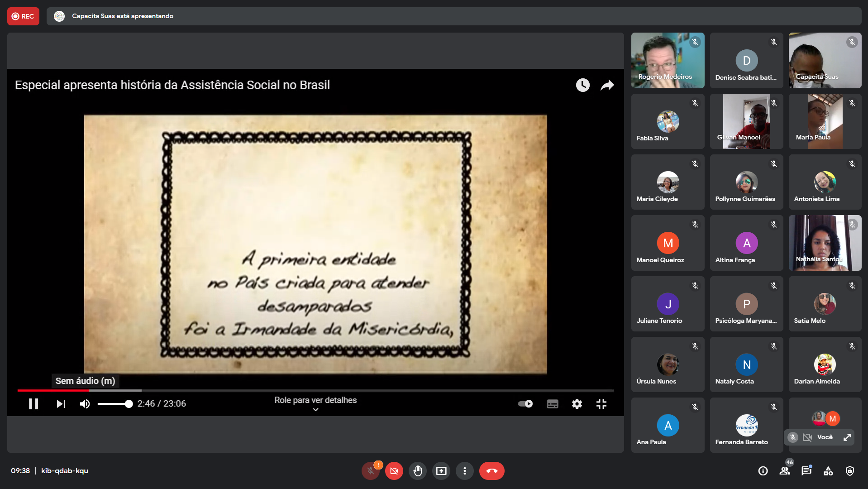Image resolution: width=868 pixels, height=489 pixels.
Task: Open the video settings gear menu
Action: pos(577,404)
